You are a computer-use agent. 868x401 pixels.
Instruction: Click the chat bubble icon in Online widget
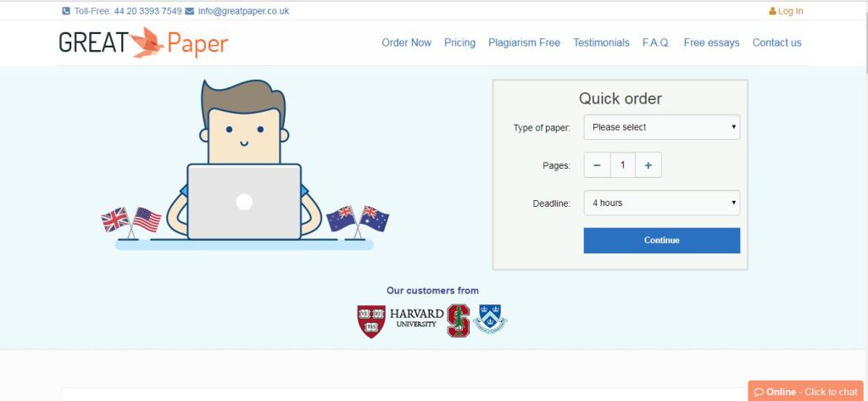[x=759, y=393]
